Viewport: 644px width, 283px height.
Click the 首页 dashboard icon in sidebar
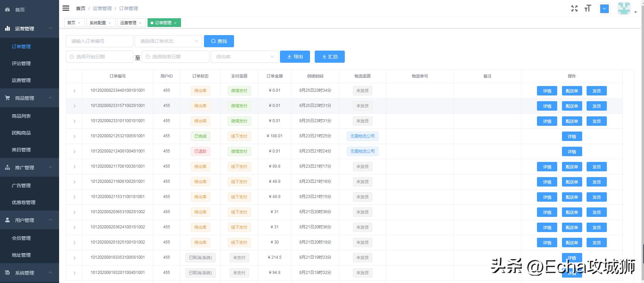(7, 10)
